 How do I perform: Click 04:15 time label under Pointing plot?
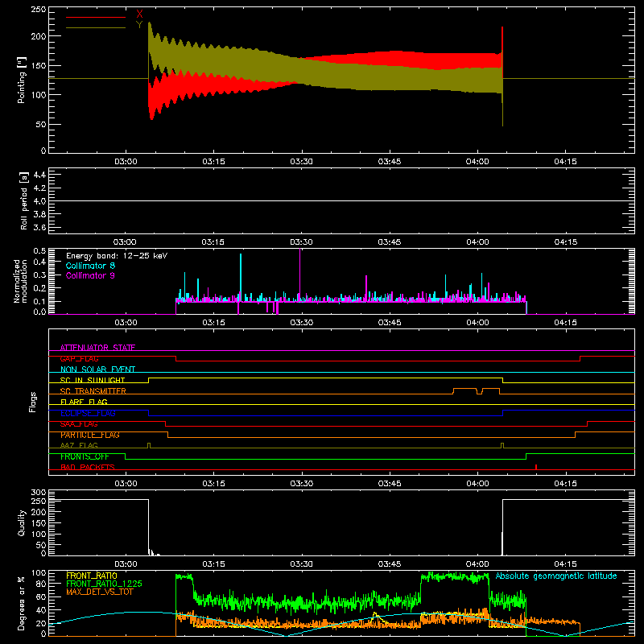click(566, 162)
